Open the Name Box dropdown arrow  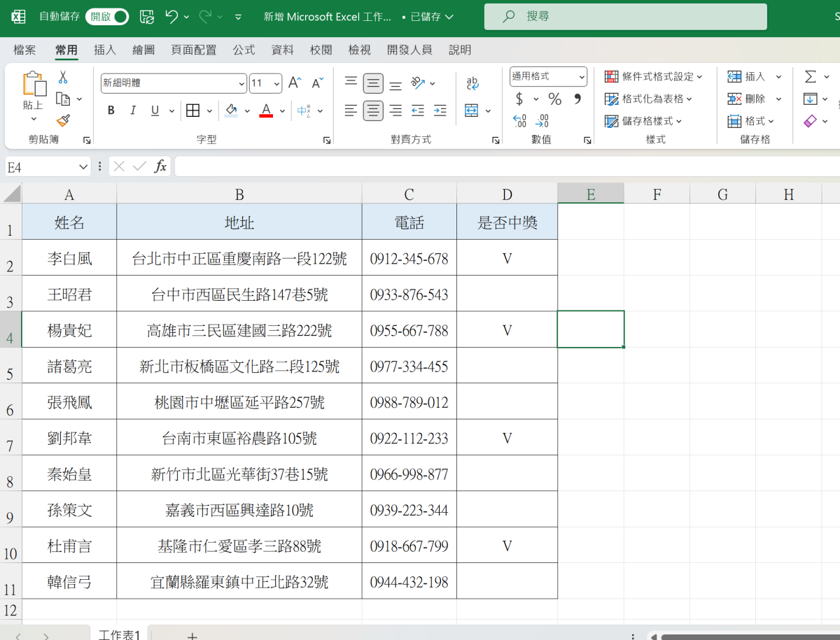[84, 166]
